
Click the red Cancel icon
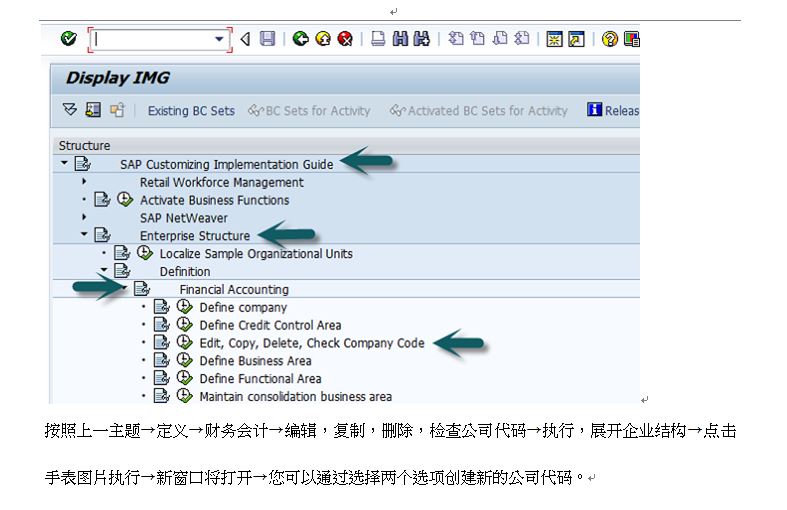click(x=345, y=39)
